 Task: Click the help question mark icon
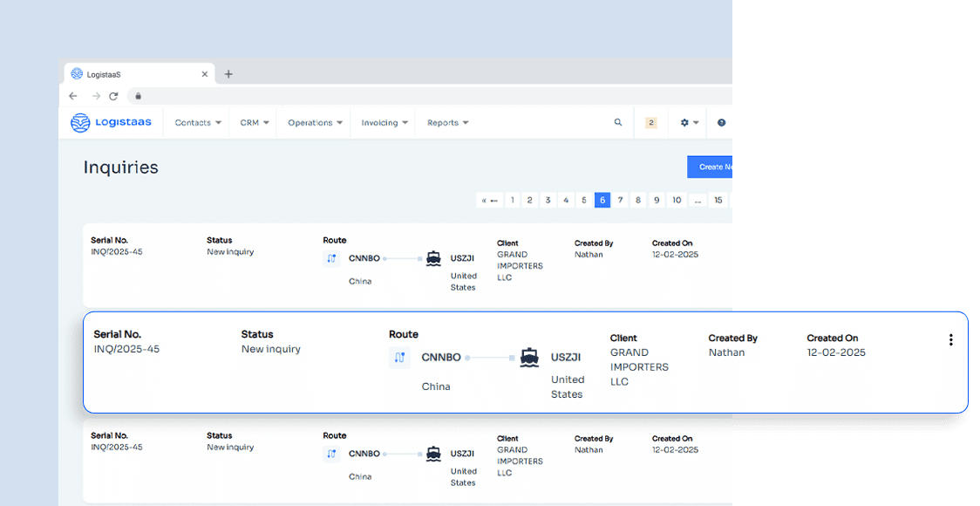coord(721,123)
